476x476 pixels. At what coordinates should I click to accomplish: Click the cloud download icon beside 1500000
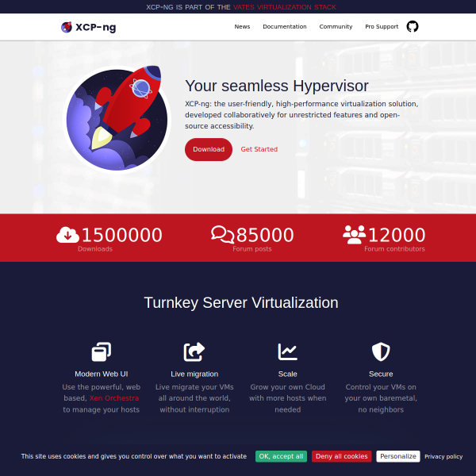point(67,235)
